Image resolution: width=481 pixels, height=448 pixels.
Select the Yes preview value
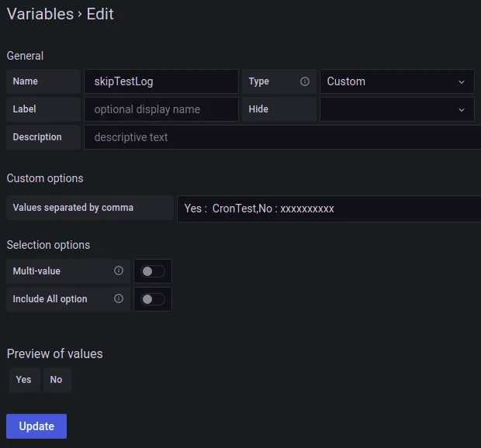(23, 380)
